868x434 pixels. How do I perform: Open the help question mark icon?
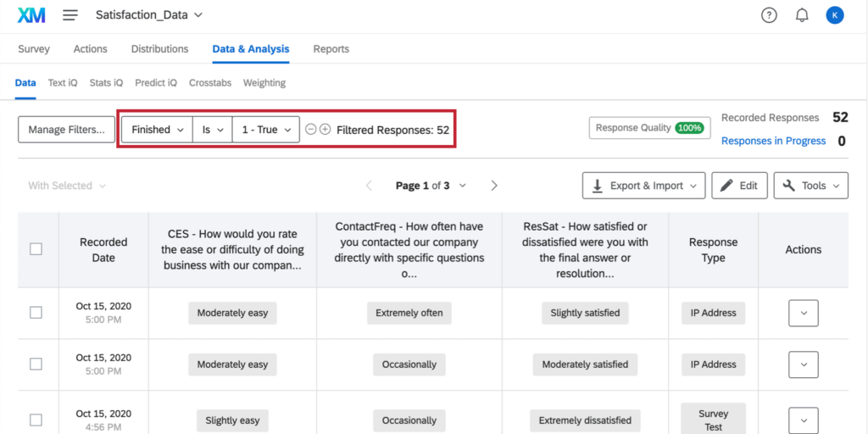pos(769,15)
